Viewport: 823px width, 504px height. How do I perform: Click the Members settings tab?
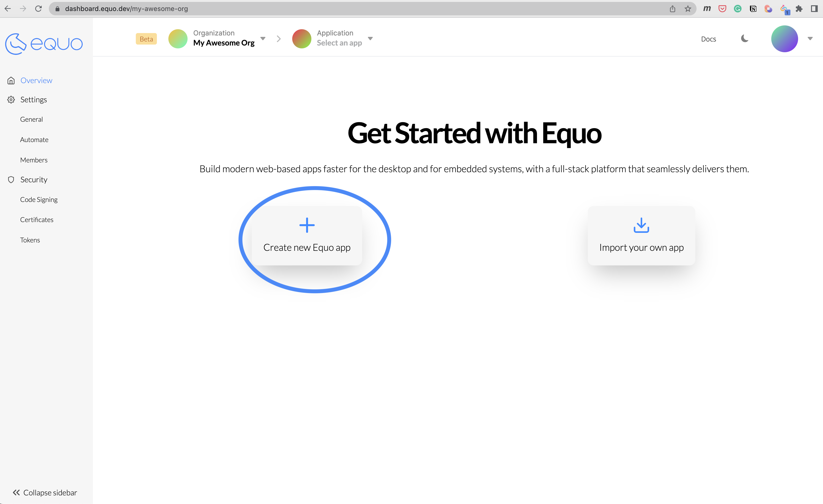coord(34,159)
